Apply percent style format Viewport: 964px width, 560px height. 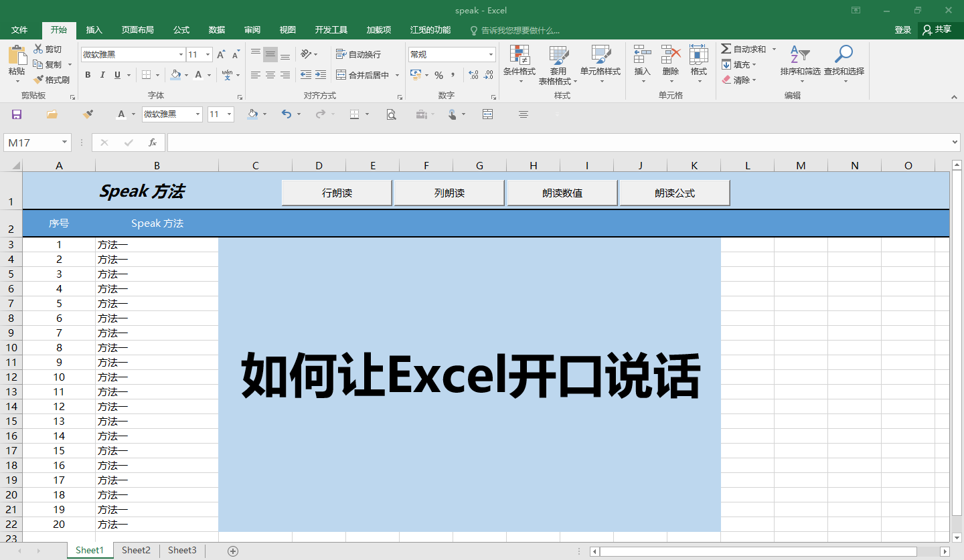click(x=438, y=75)
